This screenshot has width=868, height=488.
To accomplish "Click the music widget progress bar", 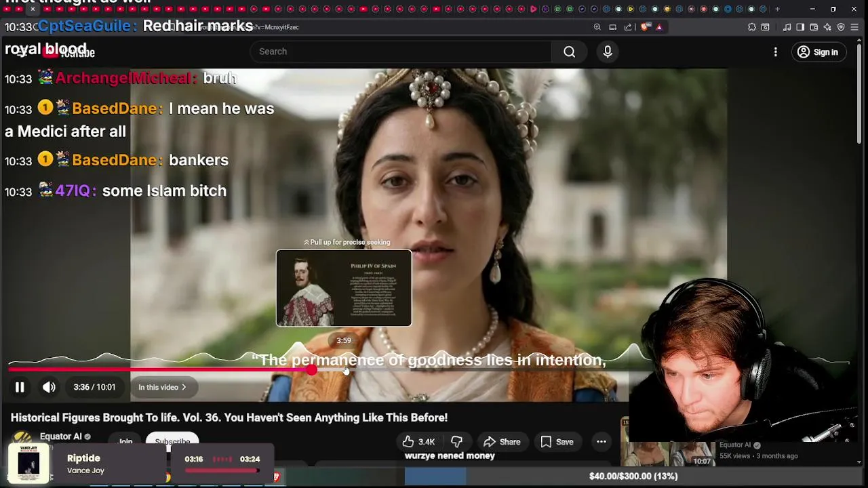I will (x=221, y=470).
